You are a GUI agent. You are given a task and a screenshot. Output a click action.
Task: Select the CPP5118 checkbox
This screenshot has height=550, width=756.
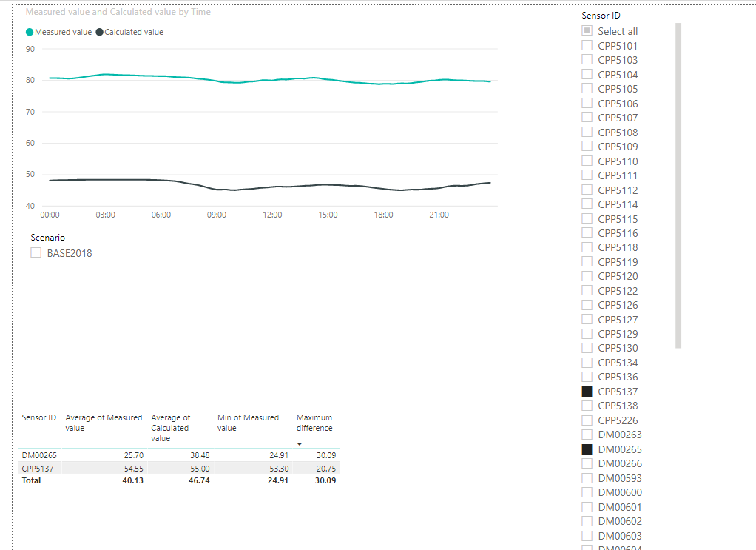tap(587, 247)
